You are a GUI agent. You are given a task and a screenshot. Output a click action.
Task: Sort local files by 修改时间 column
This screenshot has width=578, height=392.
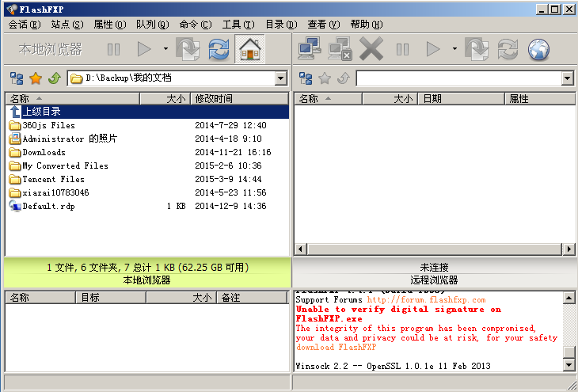(x=239, y=98)
